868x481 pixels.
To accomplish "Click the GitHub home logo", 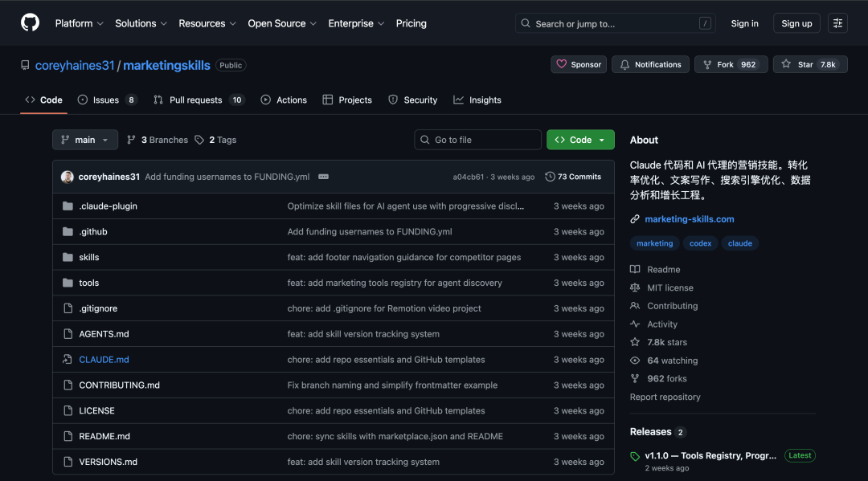I will tap(30, 22).
